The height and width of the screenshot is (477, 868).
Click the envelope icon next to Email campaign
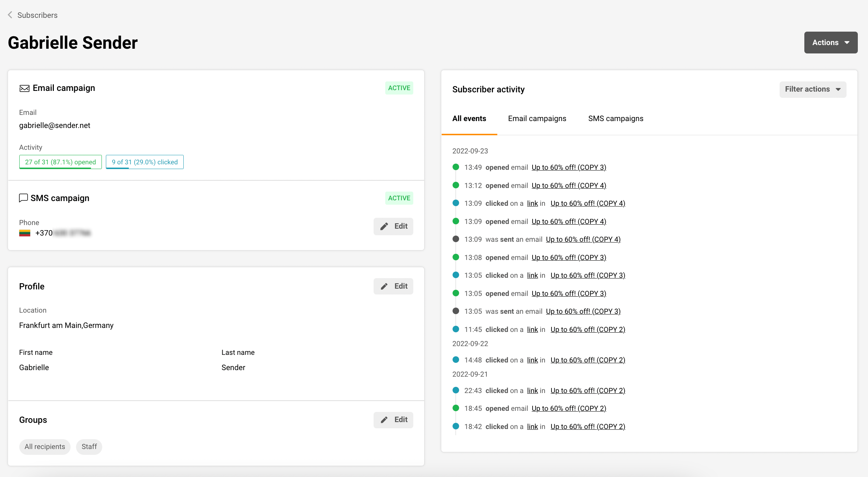click(24, 88)
